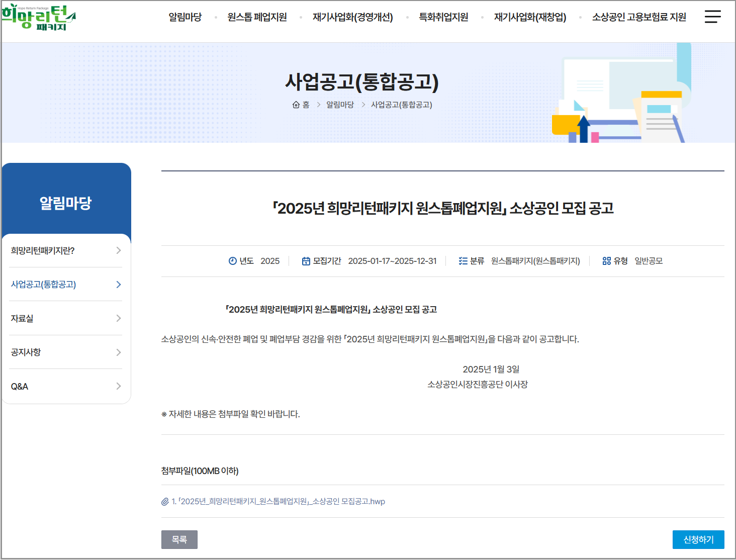The image size is (736, 560).
Task: Click the 첨부파일(100MB 이하) heading
Action: pos(200,471)
